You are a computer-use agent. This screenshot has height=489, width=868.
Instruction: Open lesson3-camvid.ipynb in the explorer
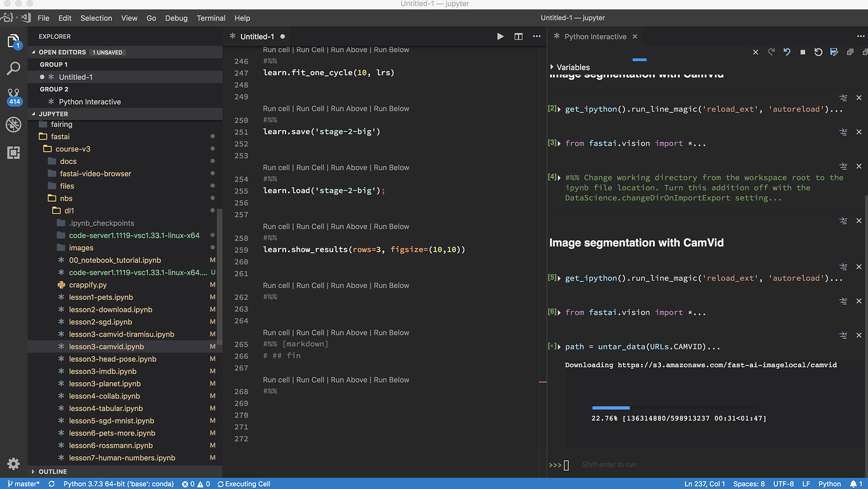point(106,346)
